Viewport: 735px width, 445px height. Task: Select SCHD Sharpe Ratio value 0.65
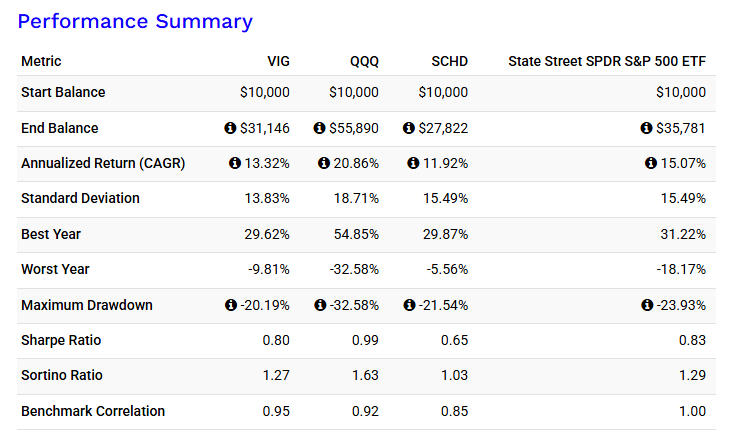pyautogui.click(x=454, y=340)
